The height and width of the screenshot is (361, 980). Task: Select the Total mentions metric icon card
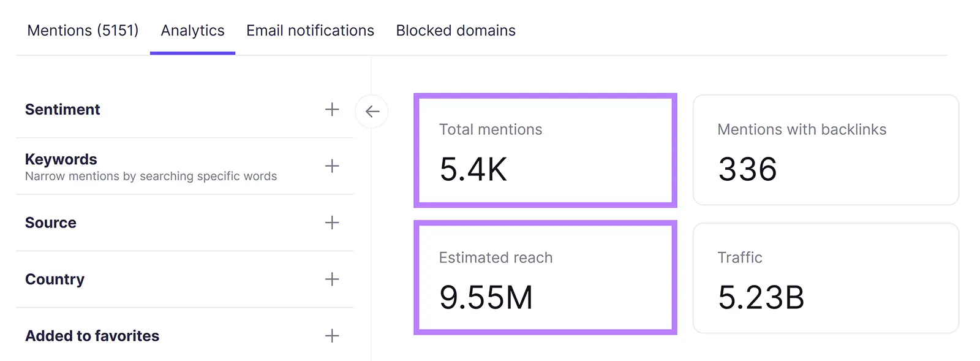[x=545, y=150]
